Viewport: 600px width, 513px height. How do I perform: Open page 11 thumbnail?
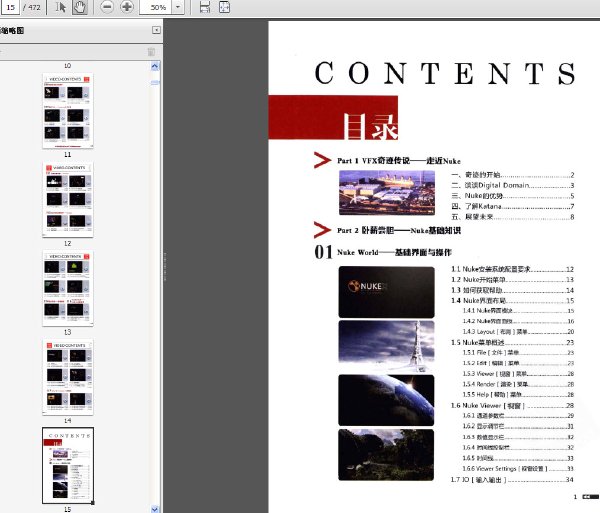tap(68, 111)
